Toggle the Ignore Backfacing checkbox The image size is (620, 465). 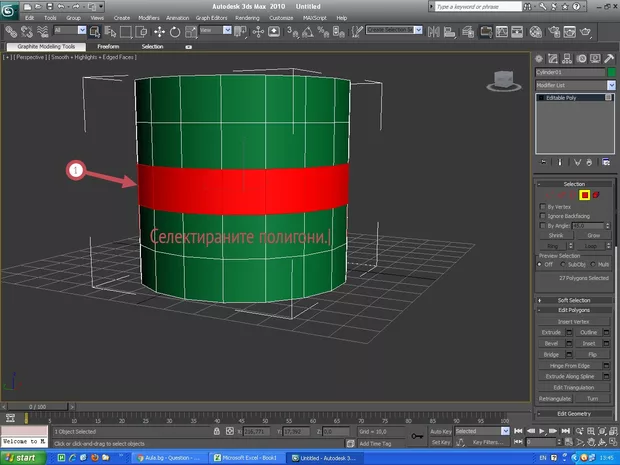543,216
